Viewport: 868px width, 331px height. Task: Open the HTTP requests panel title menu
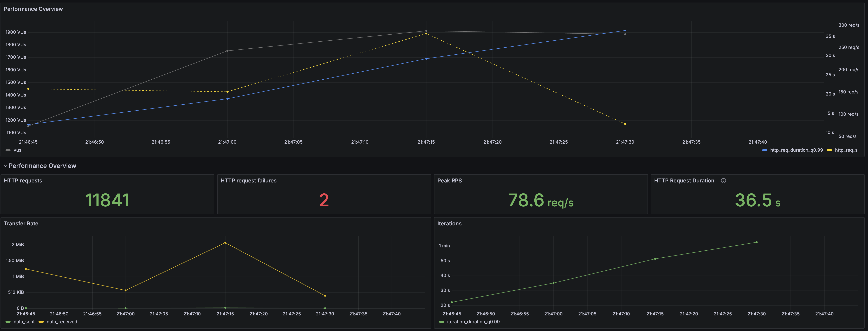click(x=23, y=181)
